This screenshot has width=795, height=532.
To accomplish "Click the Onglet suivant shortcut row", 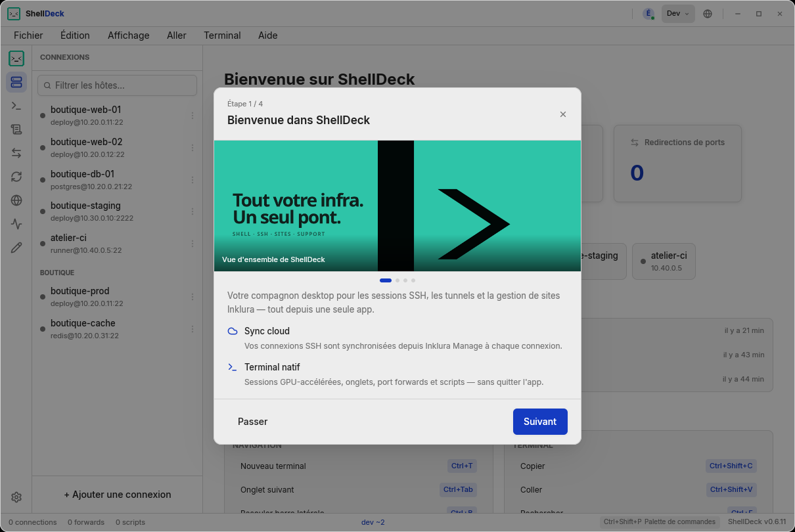I will 359,489.
